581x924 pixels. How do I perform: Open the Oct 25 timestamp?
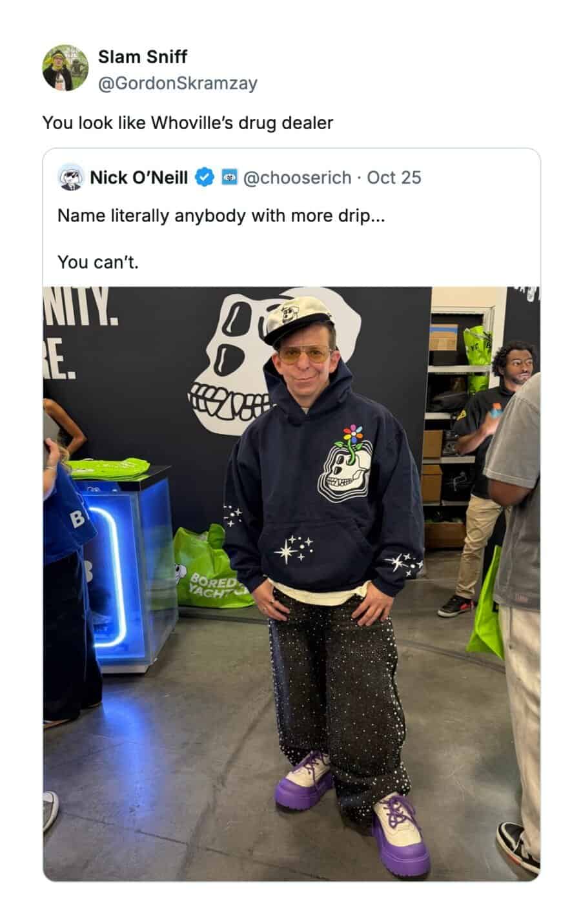(x=394, y=178)
